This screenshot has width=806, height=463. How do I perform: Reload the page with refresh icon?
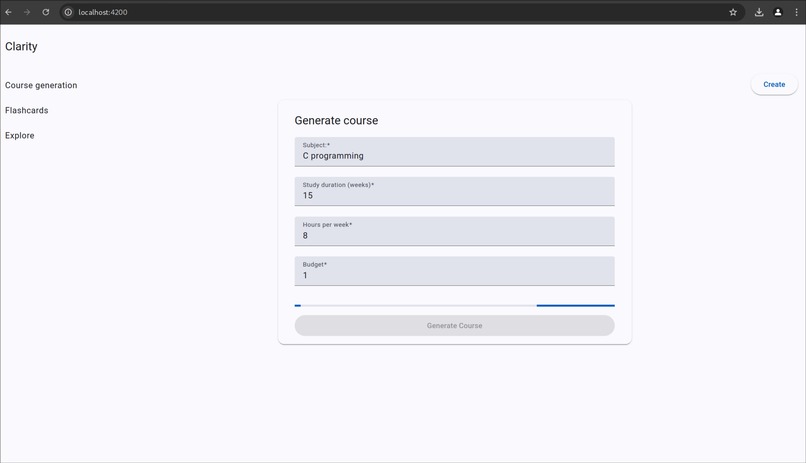click(46, 12)
